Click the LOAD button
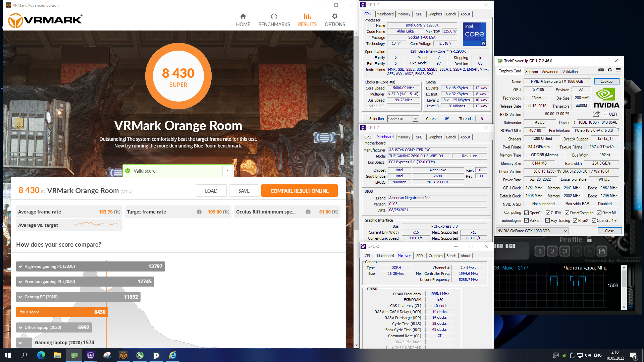This screenshot has width=644, height=362. [211, 191]
